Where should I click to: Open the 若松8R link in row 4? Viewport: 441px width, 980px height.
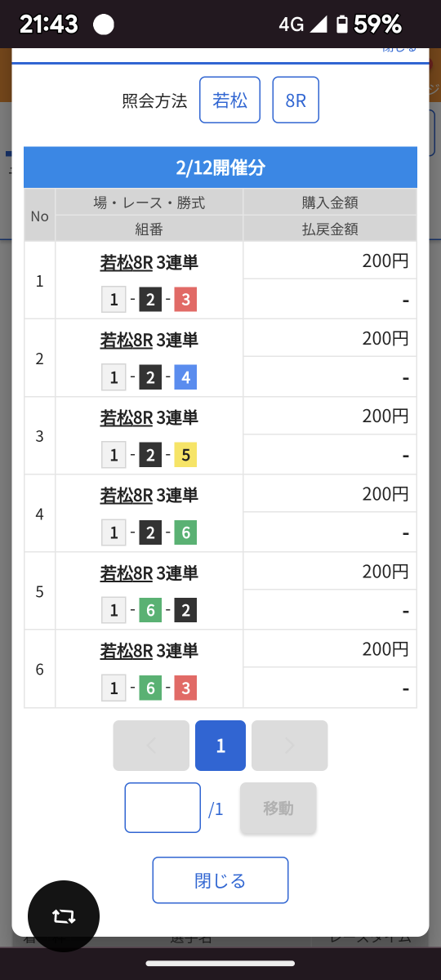coord(127,495)
